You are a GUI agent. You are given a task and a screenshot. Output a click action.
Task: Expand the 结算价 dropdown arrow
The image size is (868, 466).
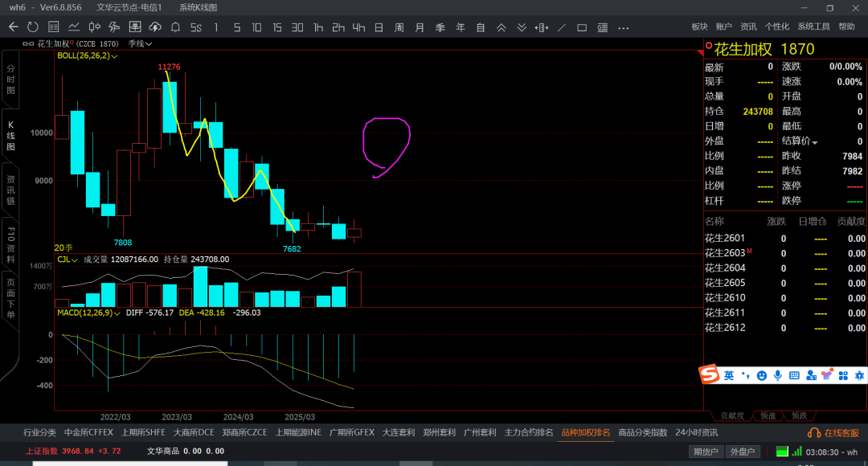coord(815,142)
